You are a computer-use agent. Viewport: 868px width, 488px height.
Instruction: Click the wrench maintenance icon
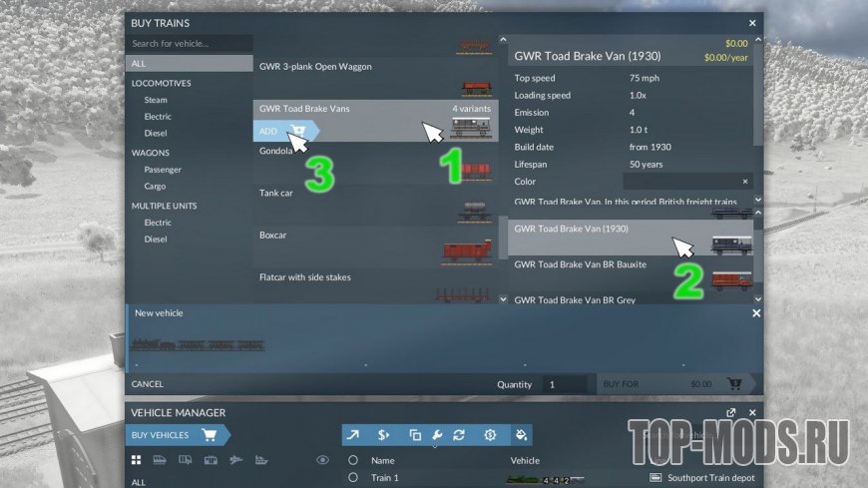pos(437,435)
